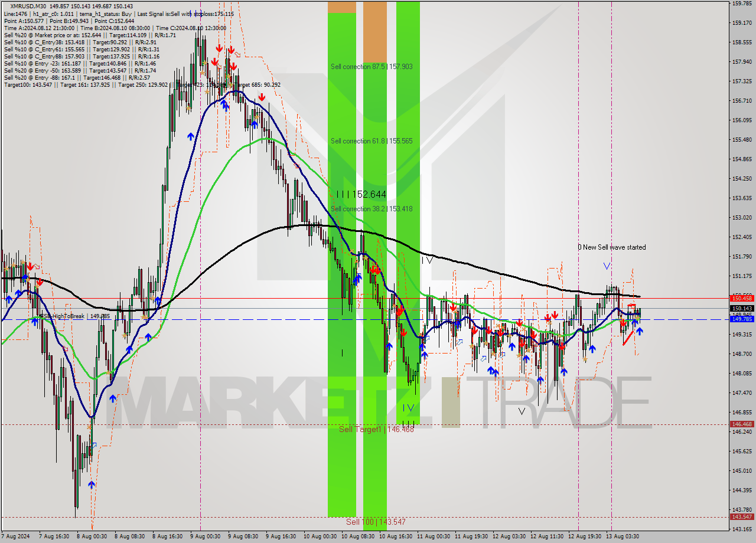The image size is (756, 543).
Task: Click the 159.785 price axis value
Action: 741,3
